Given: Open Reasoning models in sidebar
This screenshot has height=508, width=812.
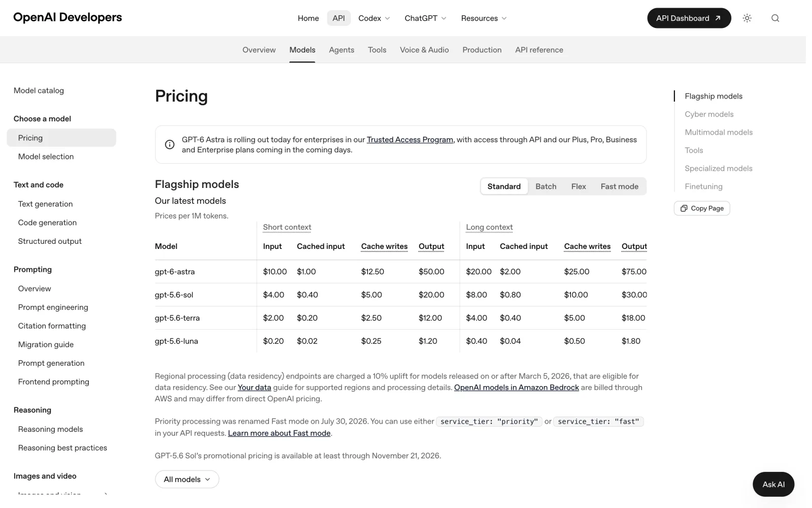Looking at the screenshot, I should pyautogui.click(x=50, y=429).
